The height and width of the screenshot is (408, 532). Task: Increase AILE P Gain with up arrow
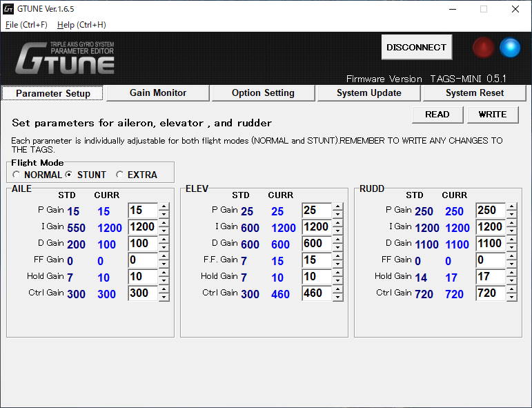coord(164,206)
